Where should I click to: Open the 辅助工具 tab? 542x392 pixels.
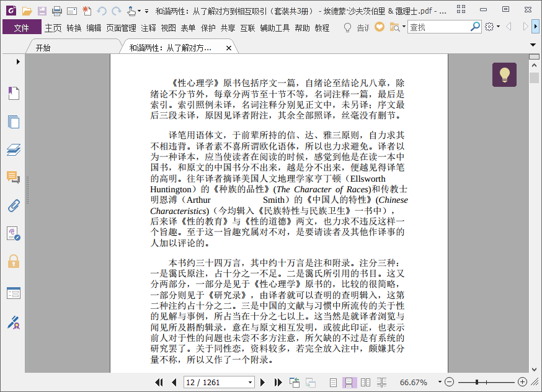(x=275, y=28)
